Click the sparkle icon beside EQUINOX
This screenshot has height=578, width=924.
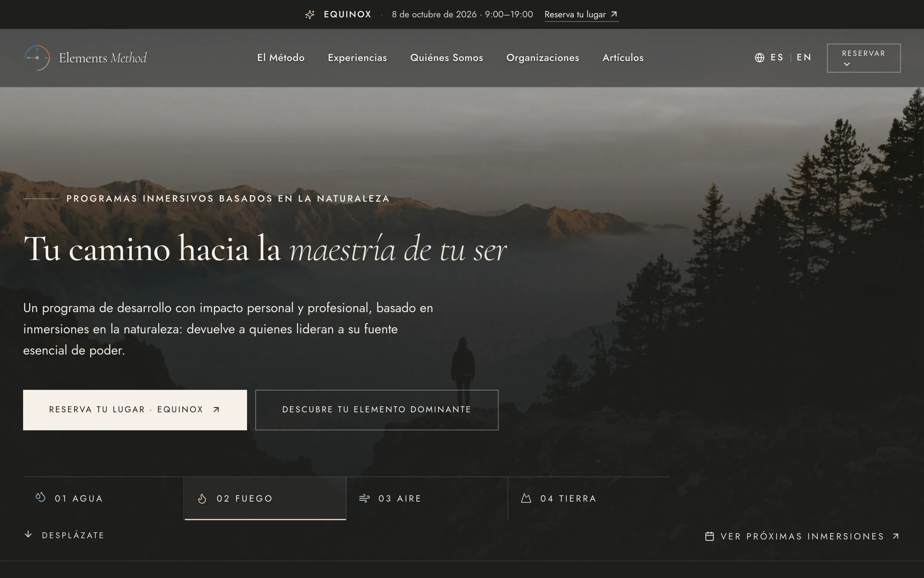pyautogui.click(x=310, y=15)
